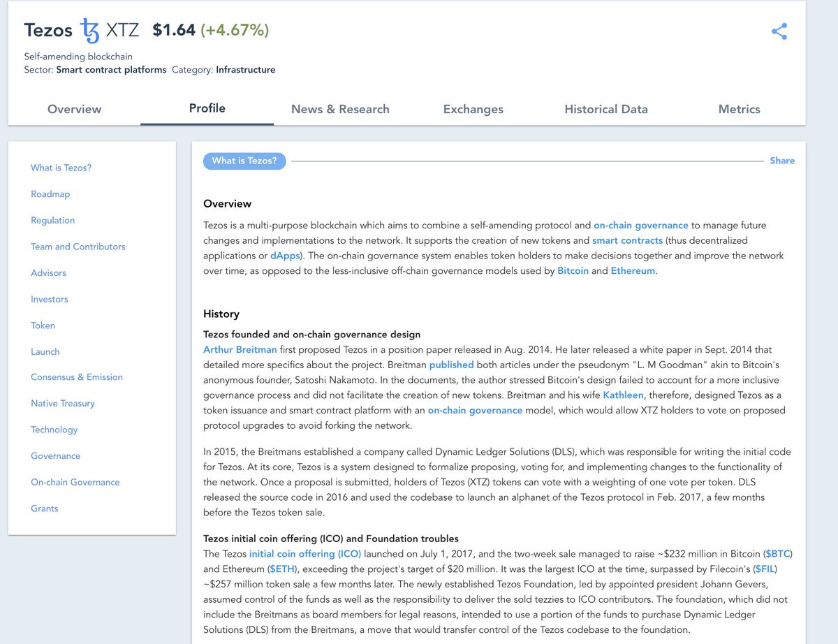Open Arthur Breitman profile link
This screenshot has width=838, height=644.
[x=240, y=349]
